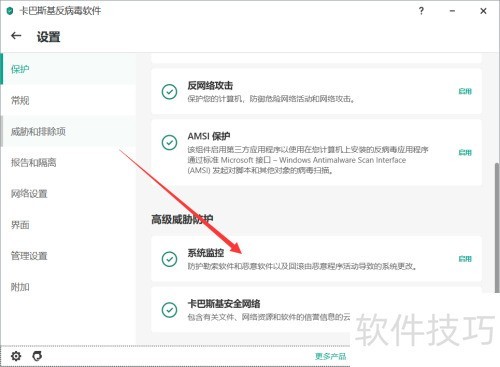Click the check icon beside AMSI 保护
500x367 pixels.
tap(169, 143)
